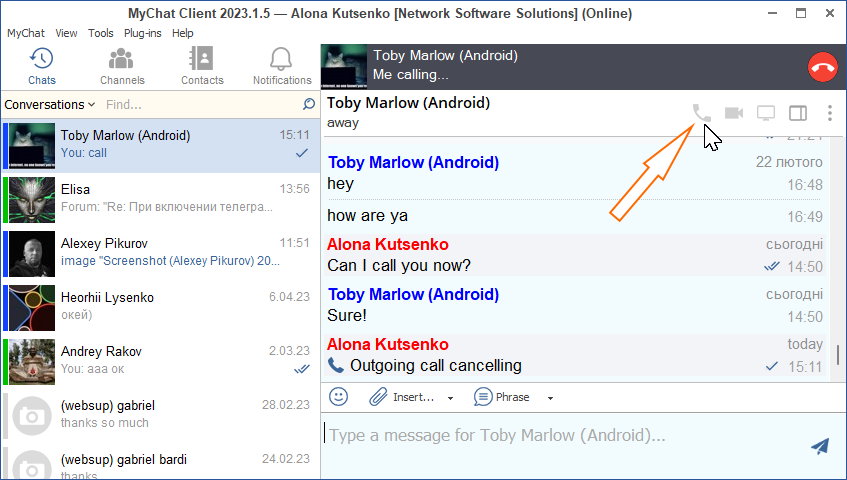Click the 'You: call' preview text
847x480 pixels.
[x=84, y=153]
